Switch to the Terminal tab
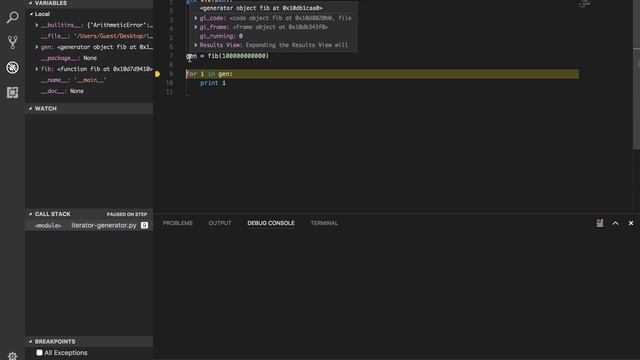The width and height of the screenshot is (640, 360). click(324, 223)
